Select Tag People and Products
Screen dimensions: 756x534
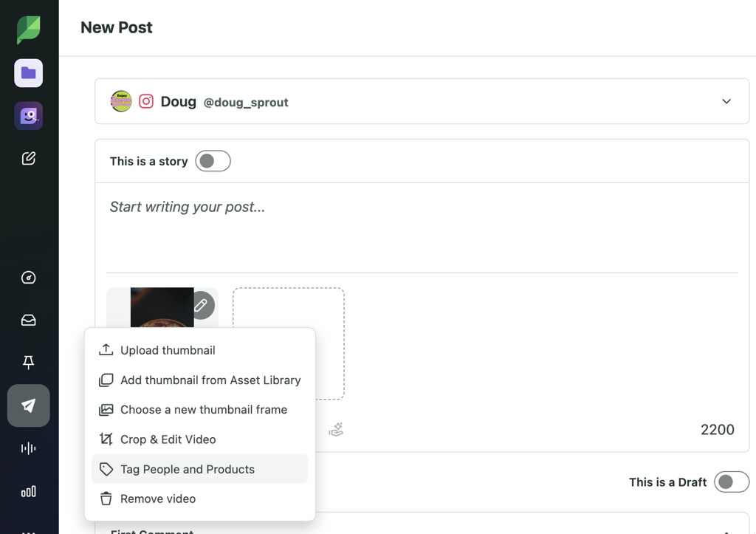pos(199,469)
